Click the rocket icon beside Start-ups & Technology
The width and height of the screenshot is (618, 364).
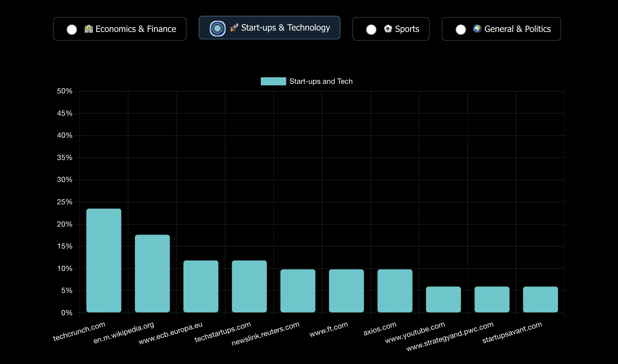(234, 27)
